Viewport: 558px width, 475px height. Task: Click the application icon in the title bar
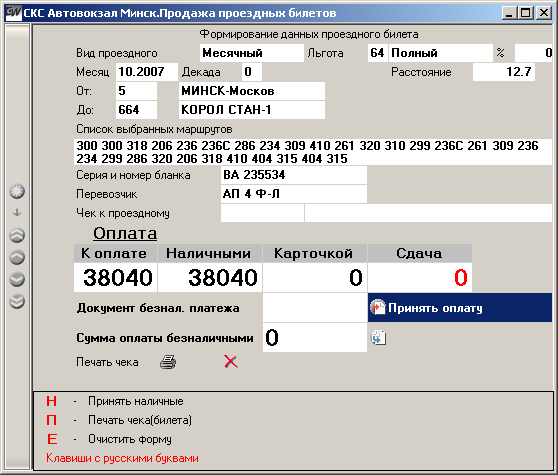point(14,13)
